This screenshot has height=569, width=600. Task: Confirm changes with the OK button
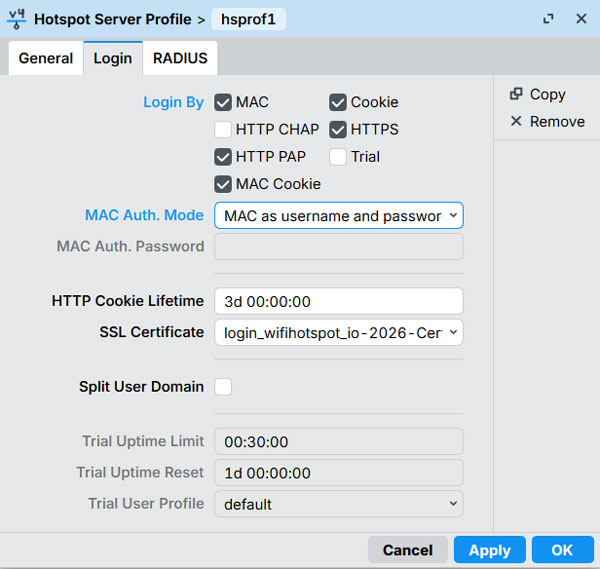(x=562, y=550)
